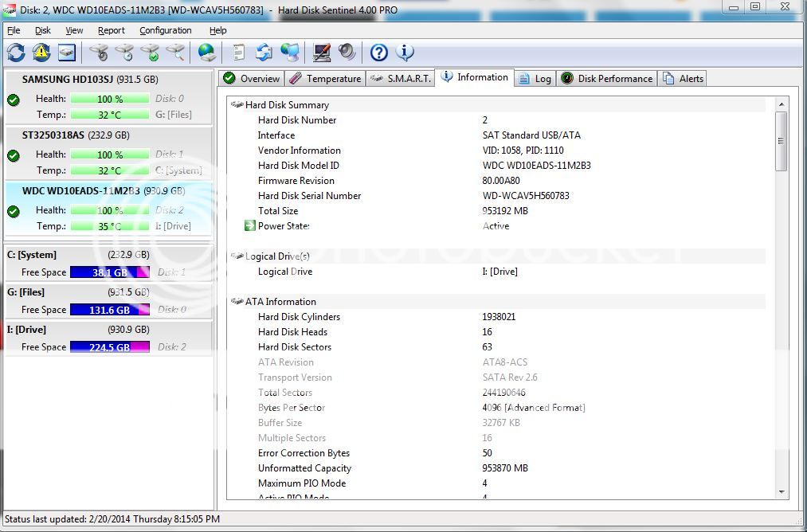Click the disk with green checkmark toolbar icon
807x532 pixels.
150,53
